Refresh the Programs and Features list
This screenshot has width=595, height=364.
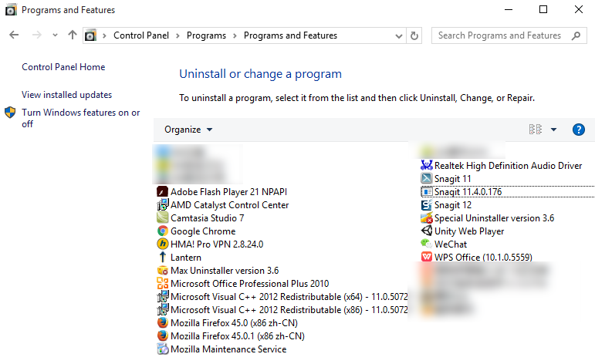tap(414, 35)
